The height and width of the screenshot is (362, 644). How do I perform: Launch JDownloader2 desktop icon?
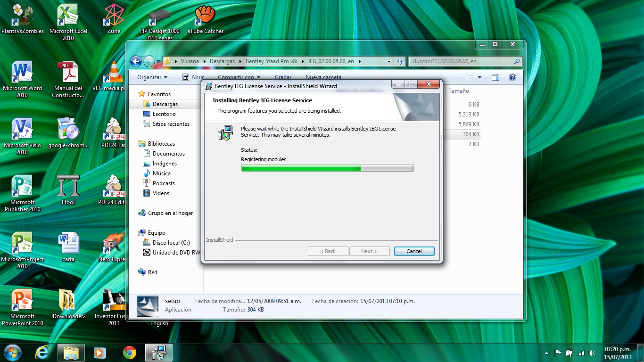click(68, 304)
